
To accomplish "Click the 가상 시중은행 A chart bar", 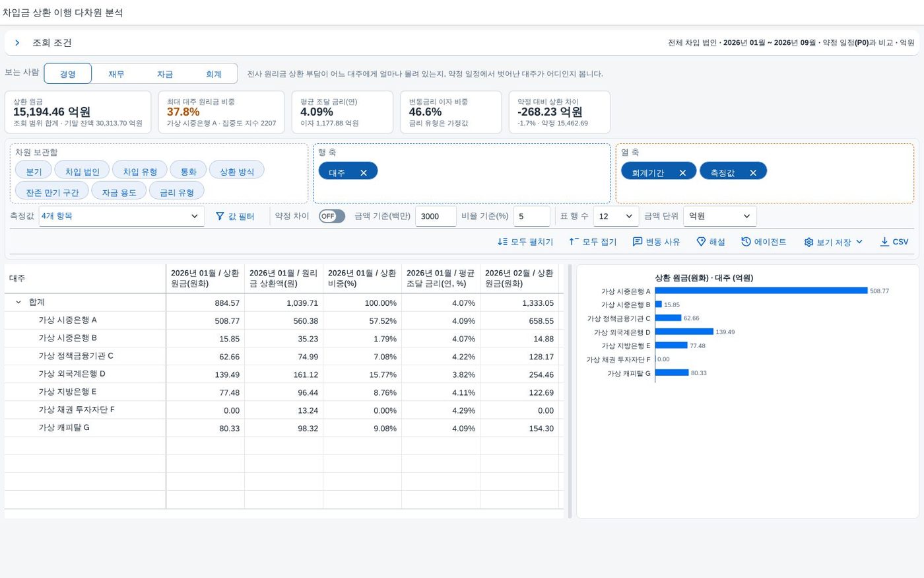I will coord(761,291).
